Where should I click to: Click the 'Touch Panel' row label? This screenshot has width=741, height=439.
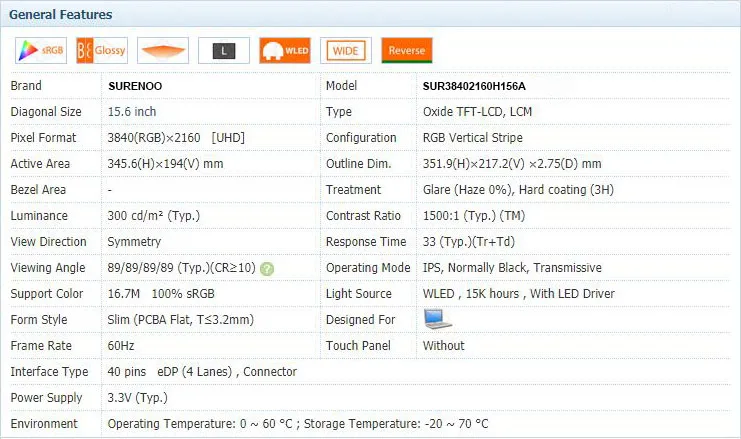(x=358, y=345)
